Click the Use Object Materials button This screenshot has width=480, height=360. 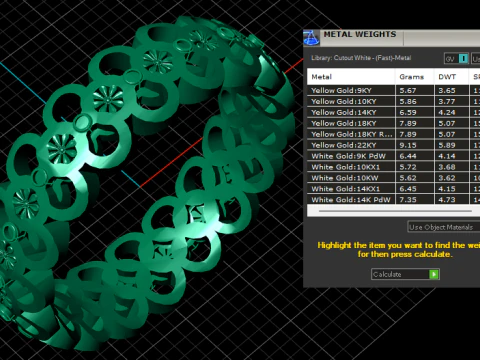tap(443, 227)
